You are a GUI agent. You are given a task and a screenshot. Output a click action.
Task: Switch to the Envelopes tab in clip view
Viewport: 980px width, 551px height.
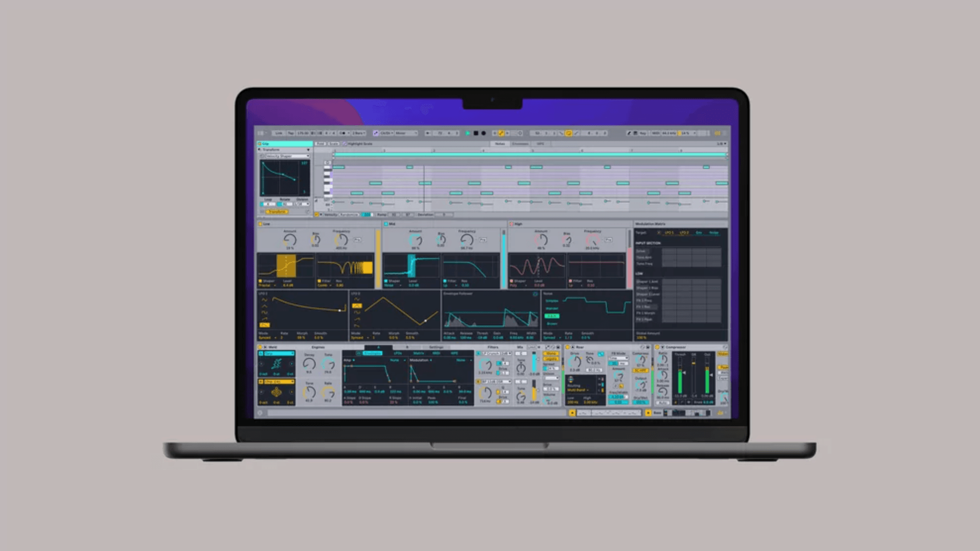(x=520, y=144)
